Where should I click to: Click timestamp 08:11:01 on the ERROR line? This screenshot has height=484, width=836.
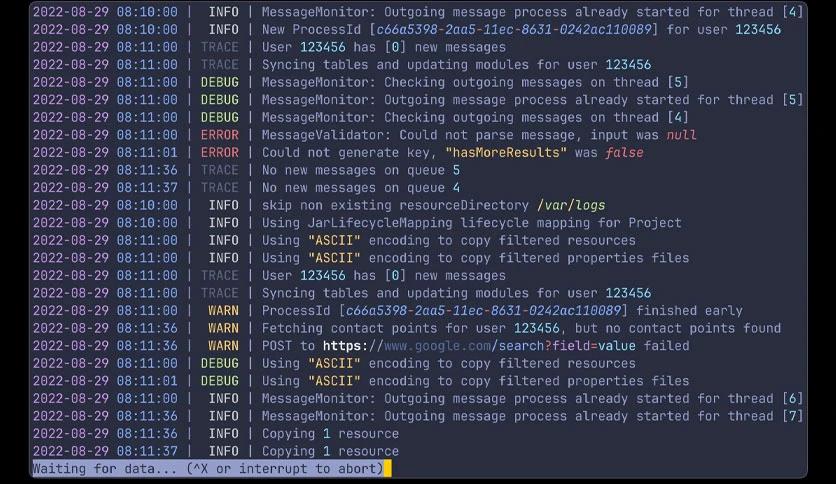[147, 152]
